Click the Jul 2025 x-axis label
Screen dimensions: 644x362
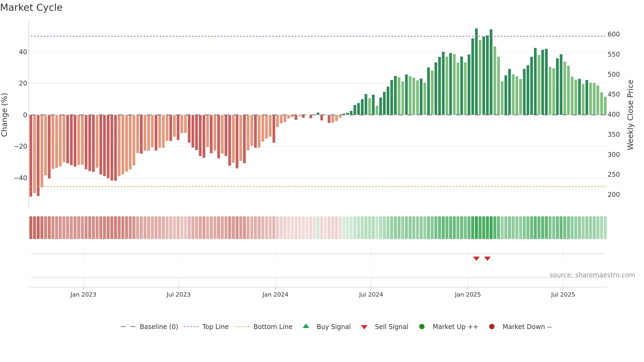tap(563, 295)
